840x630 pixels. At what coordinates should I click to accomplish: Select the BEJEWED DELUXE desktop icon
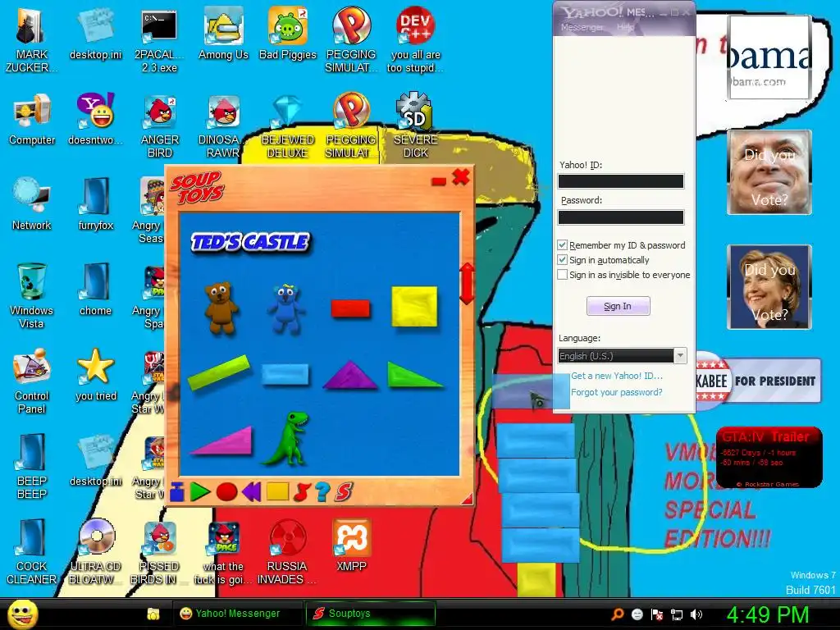[x=288, y=126]
